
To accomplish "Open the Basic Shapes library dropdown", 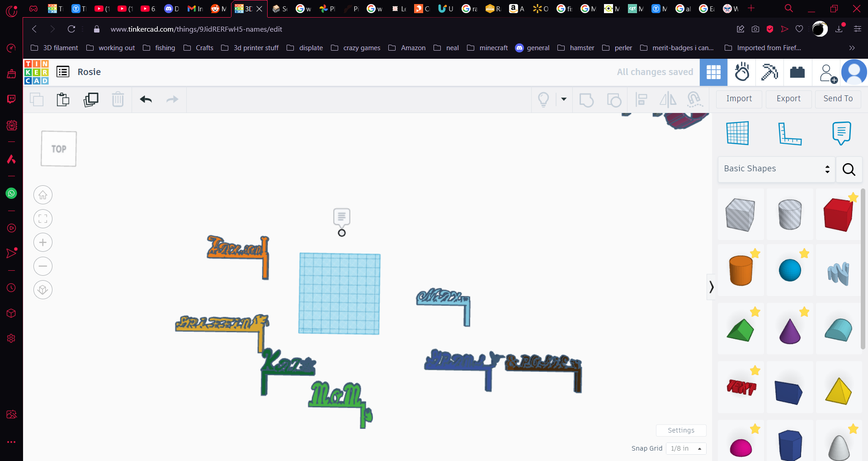I will (x=776, y=169).
